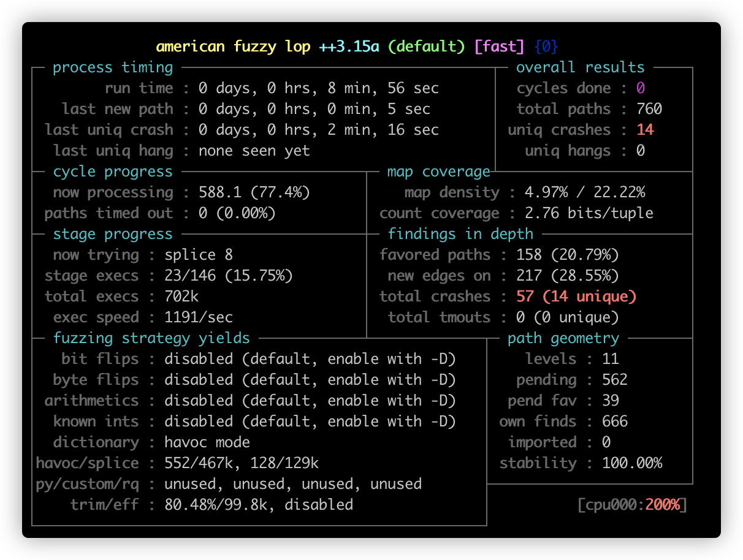
Task: Click the "(default)" text in the banner
Action: (427, 47)
